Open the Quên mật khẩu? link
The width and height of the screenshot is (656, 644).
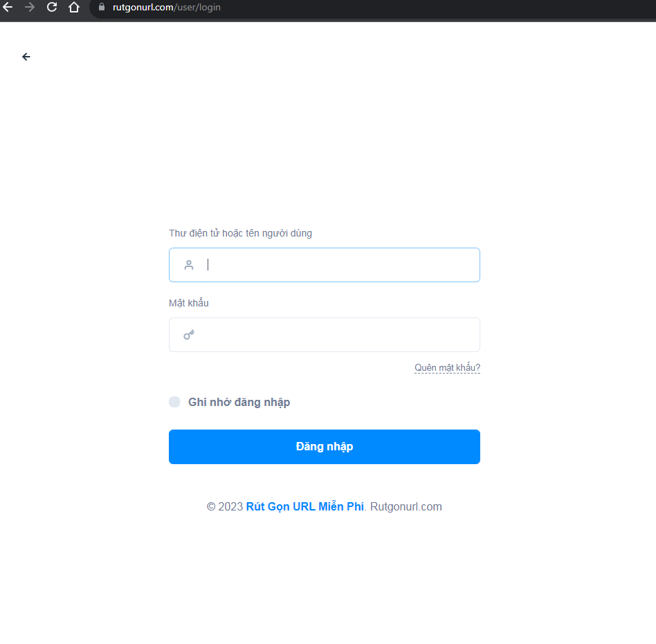[447, 368]
